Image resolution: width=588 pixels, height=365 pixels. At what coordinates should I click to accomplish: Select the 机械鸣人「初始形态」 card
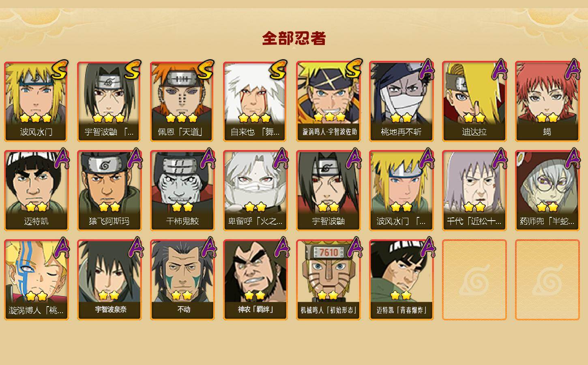(x=328, y=280)
